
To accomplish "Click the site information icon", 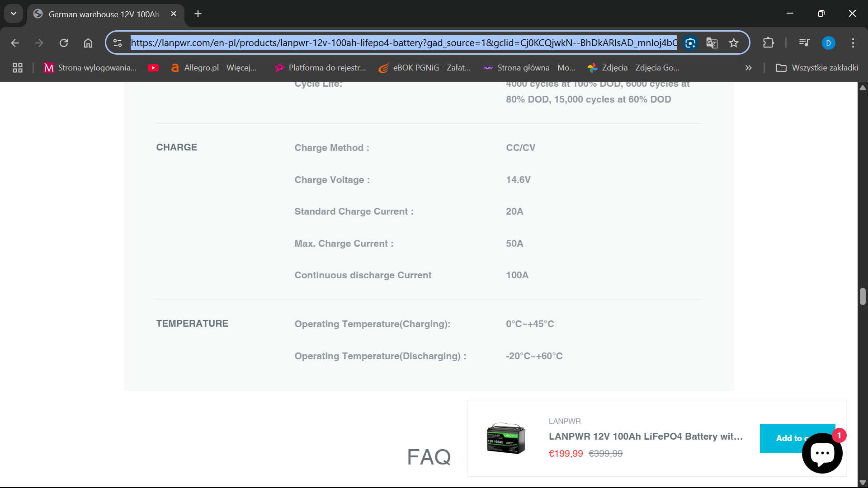I will pyautogui.click(x=118, y=43).
